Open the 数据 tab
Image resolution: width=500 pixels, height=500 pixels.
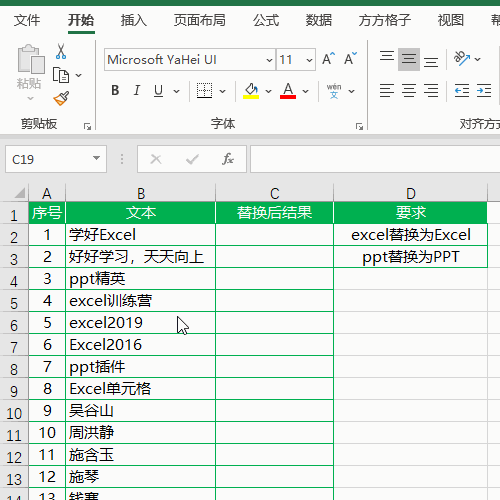(x=319, y=20)
